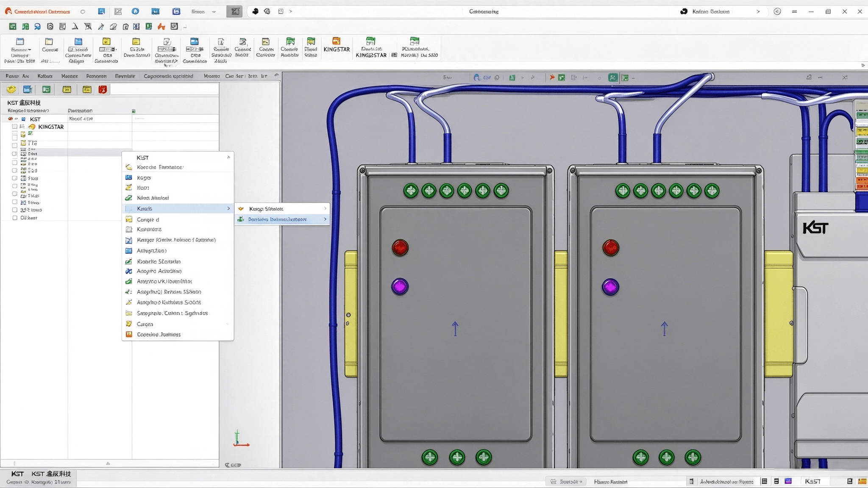This screenshot has height=488, width=868.
Task: Toggle the highlighted green icon in viewport toolbar
Action: (612, 78)
